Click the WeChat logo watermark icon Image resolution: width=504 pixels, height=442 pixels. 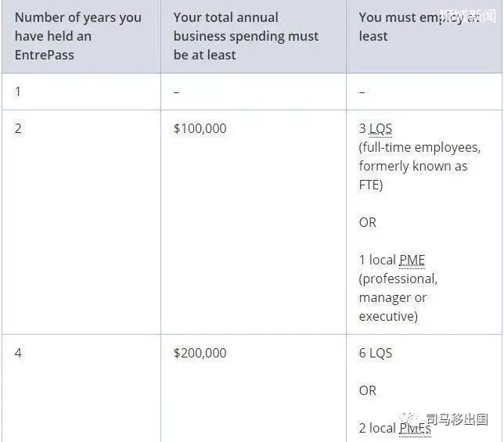(x=409, y=419)
